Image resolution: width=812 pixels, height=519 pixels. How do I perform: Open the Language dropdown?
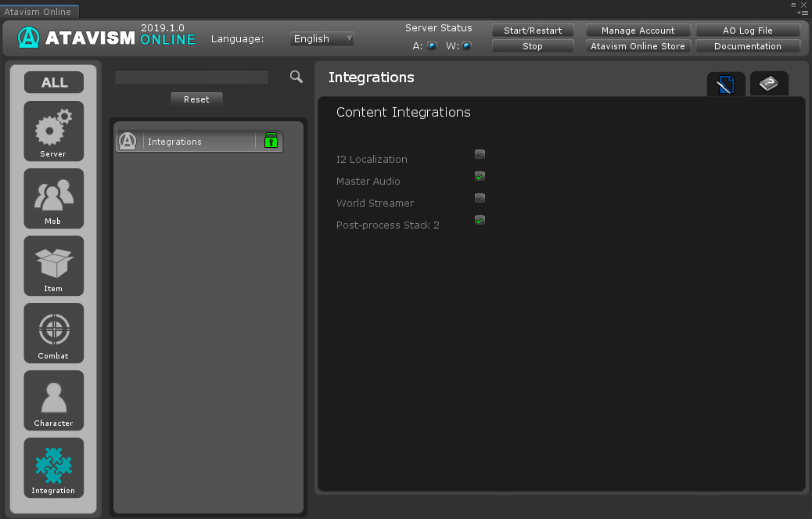[x=322, y=38]
